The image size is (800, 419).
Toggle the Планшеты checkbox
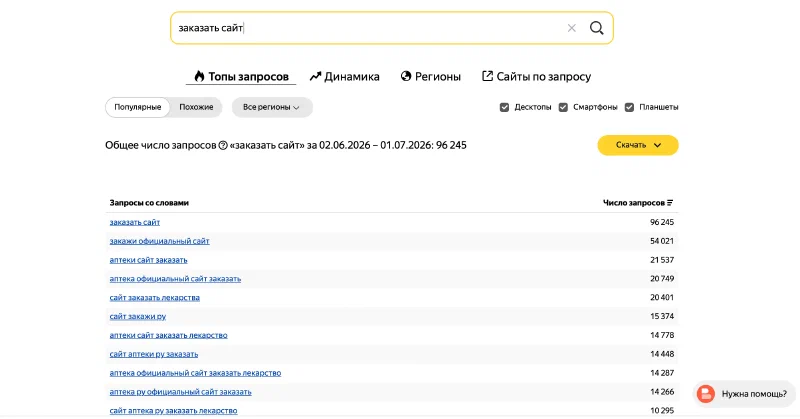click(629, 107)
